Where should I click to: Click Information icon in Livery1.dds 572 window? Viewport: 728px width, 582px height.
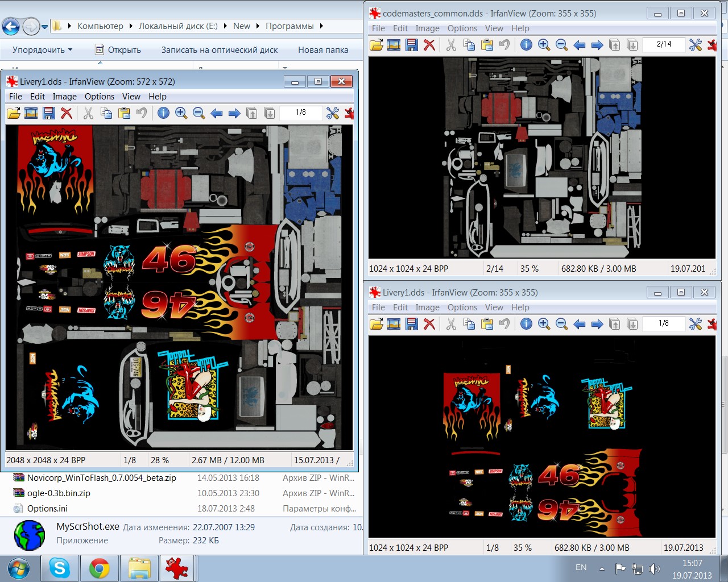click(163, 113)
